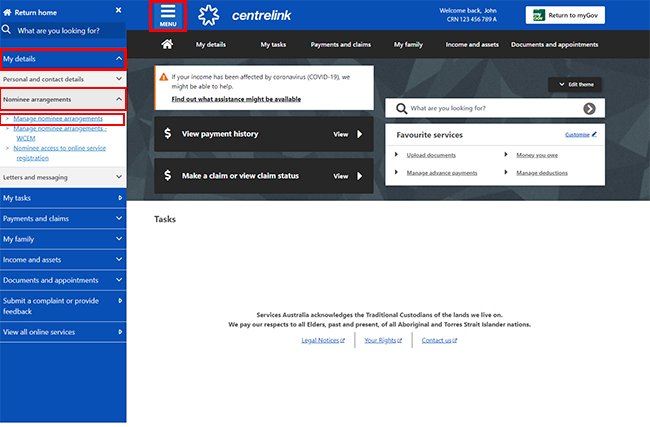Screen dimensions: 650x427
Task: Open My tasks in the sidebar
Action: point(63,198)
